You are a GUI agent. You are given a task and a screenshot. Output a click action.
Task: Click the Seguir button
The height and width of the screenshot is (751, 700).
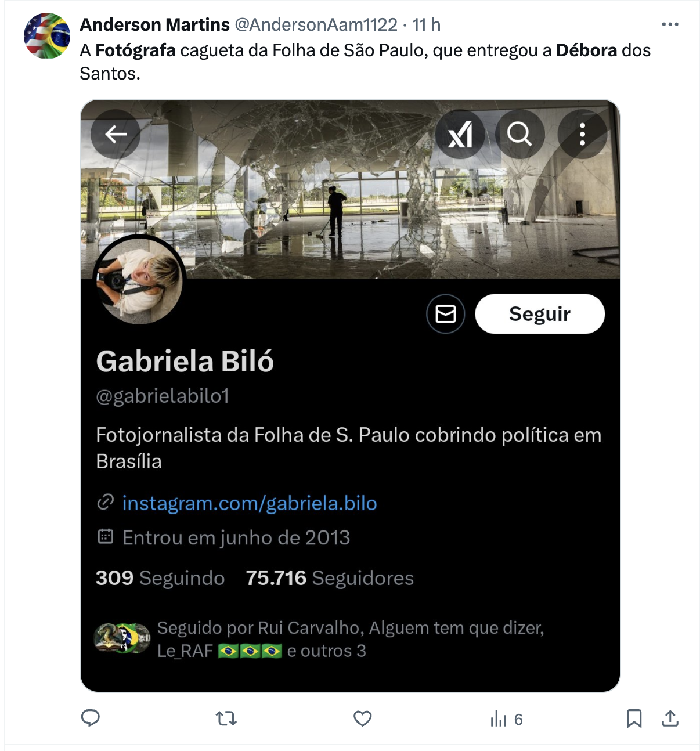point(540,314)
